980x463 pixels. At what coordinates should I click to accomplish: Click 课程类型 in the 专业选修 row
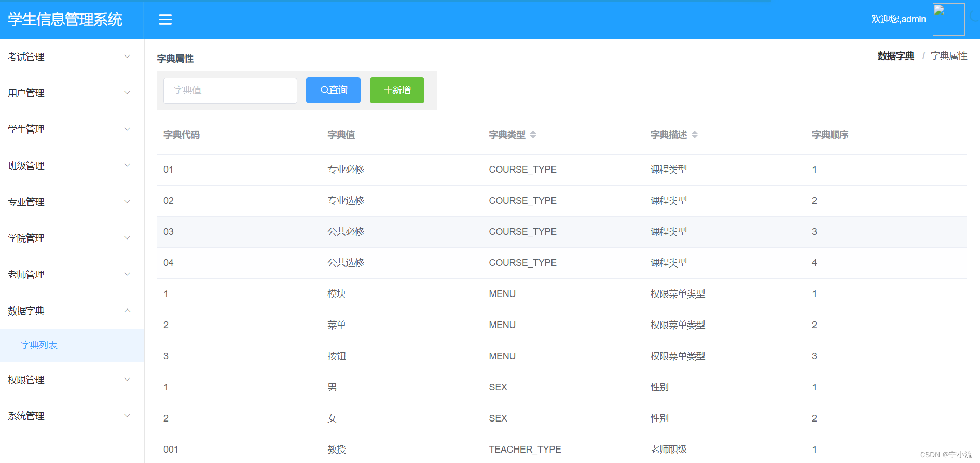(x=669, y=201)
